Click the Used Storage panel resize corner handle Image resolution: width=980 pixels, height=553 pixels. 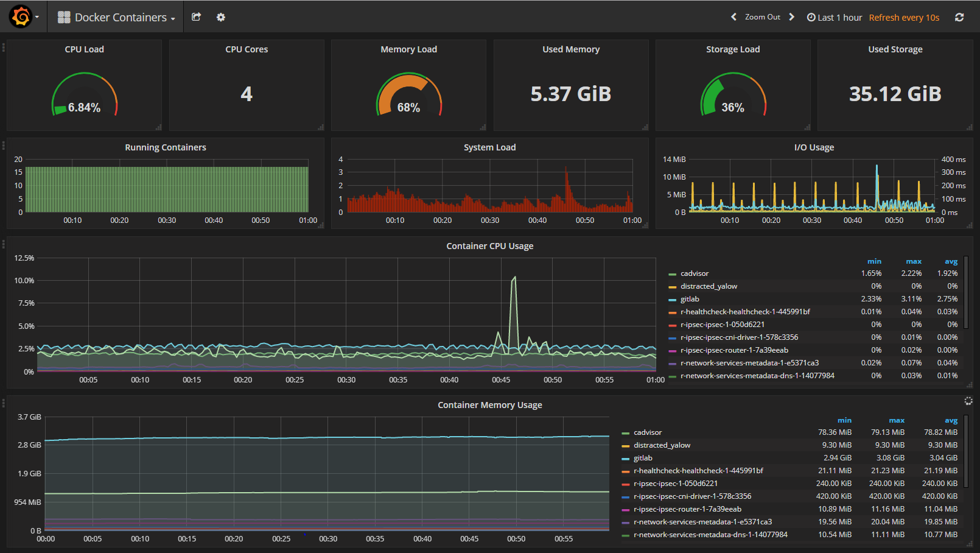[970, 127]
